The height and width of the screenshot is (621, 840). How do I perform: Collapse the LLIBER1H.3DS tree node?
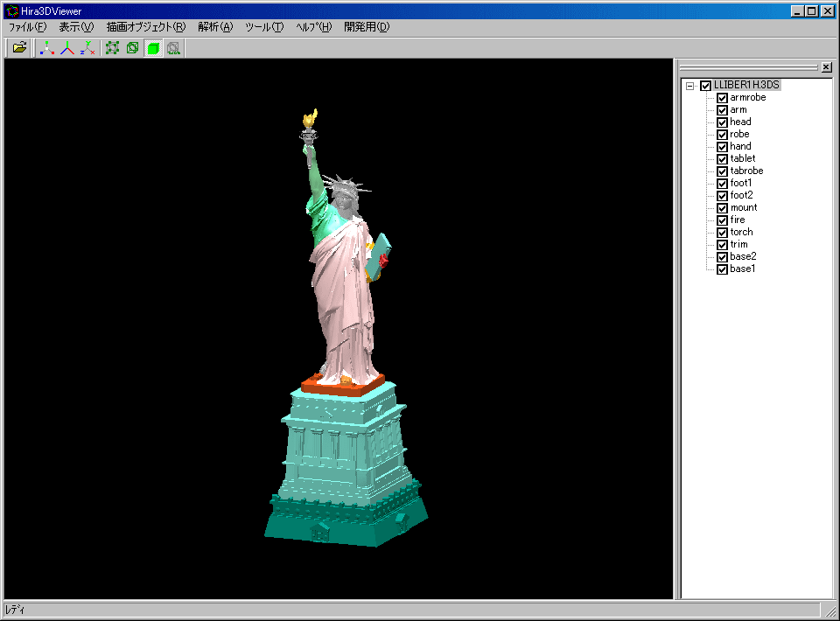(690, 86)
